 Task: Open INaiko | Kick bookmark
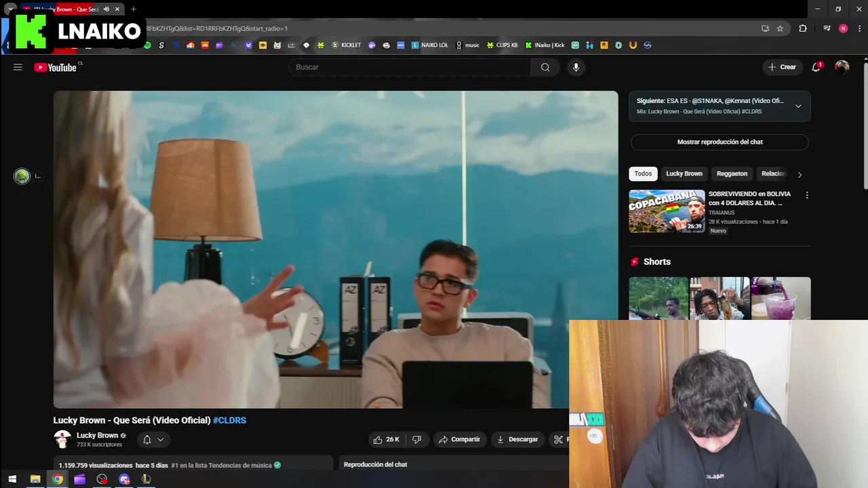tap(545, 45)
